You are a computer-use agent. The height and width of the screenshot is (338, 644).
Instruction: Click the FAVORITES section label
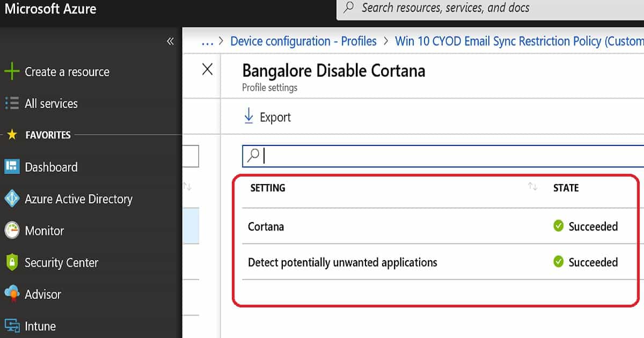coord(48,135)
